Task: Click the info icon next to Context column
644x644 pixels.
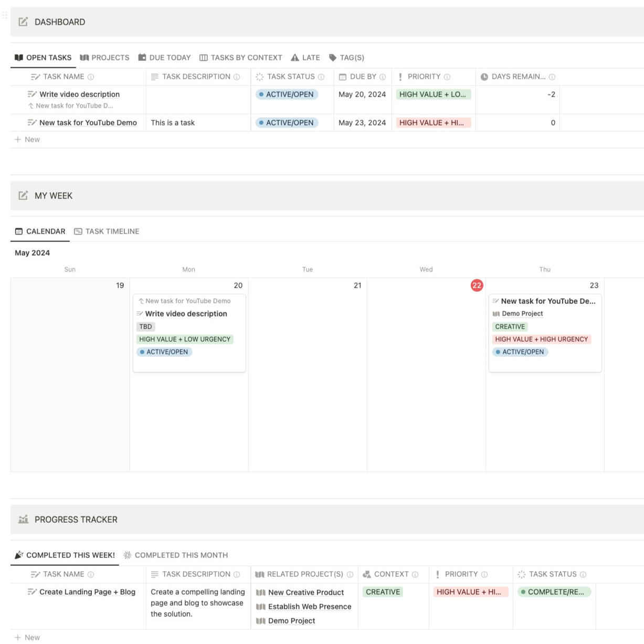Action: (x=415, y=574)
